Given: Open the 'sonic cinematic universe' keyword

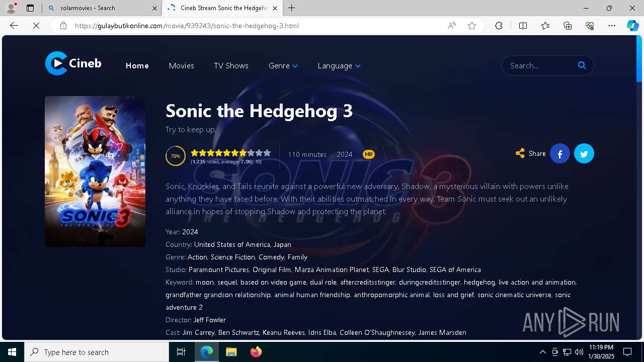Looking at the screenshot, I should tap(514, 295).
